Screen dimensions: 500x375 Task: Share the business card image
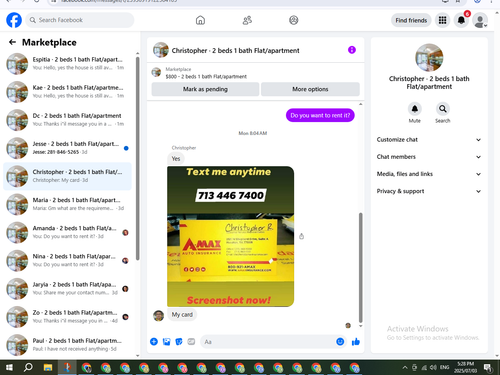pyautogui.click(x=301, y=236)
